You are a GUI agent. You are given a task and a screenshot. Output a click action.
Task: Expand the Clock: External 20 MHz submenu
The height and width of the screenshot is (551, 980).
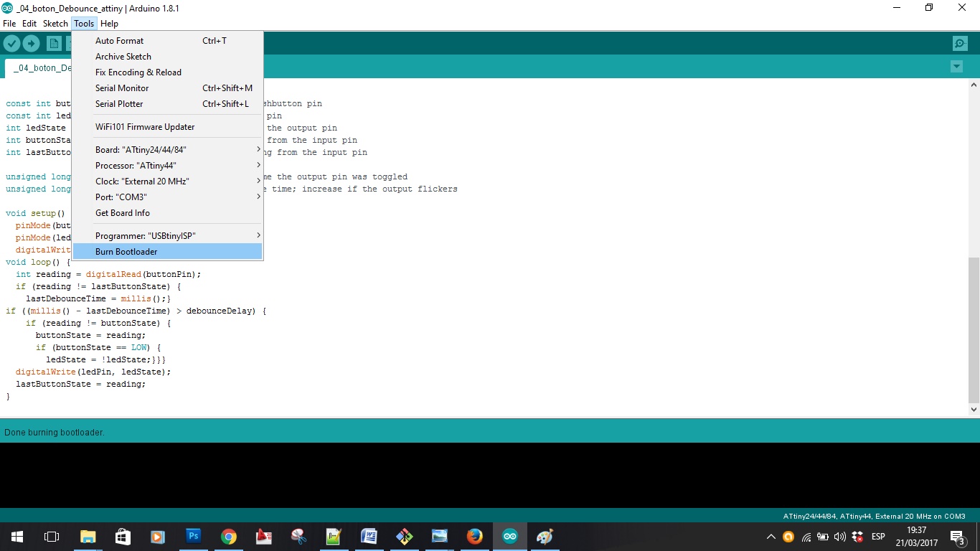point(168,182)
